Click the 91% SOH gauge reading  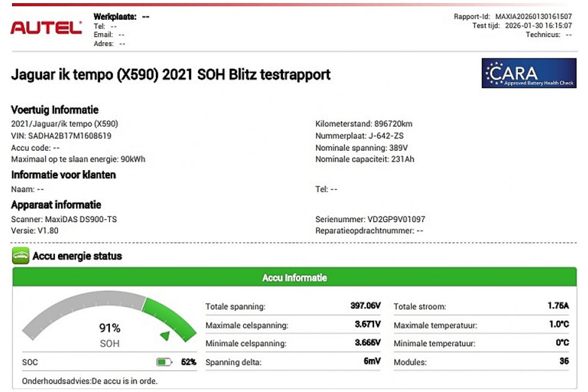pyautogui.click(x=110, y=328)
